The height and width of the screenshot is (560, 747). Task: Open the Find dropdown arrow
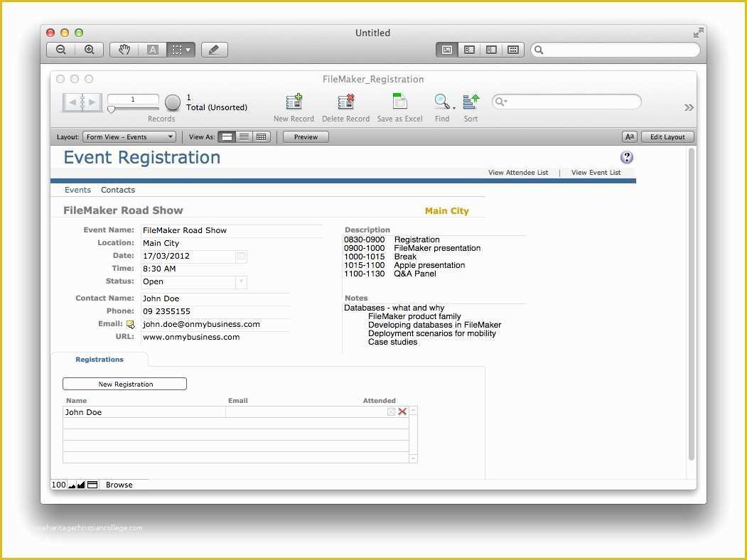(454, 109)
